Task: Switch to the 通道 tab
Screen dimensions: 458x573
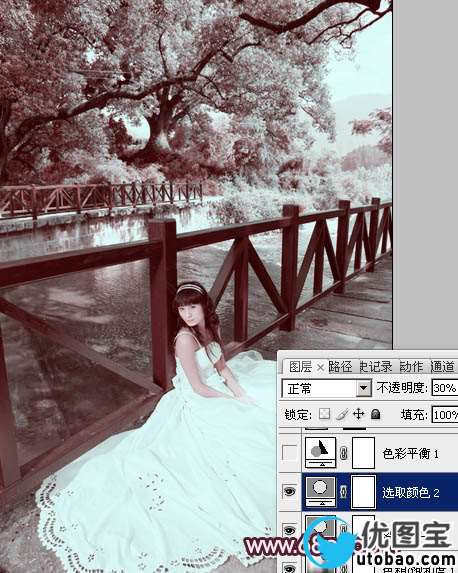Action: 443,366
